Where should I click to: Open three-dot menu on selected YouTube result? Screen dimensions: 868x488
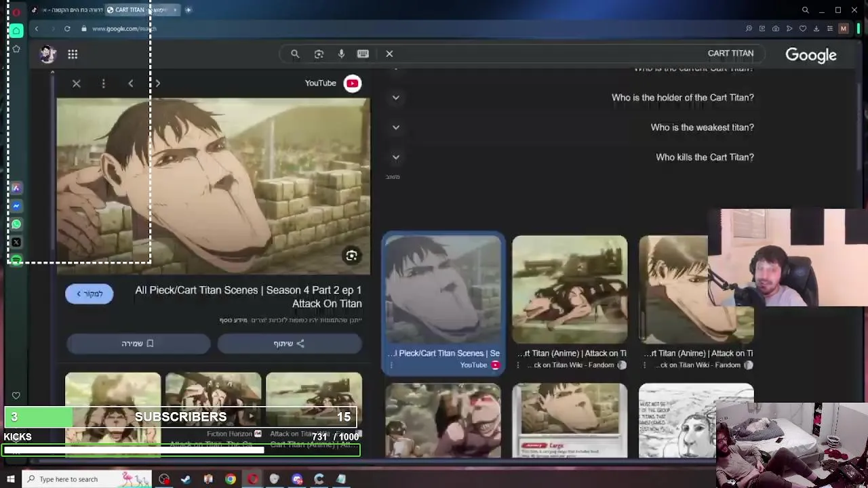click(x=392, y=365)
